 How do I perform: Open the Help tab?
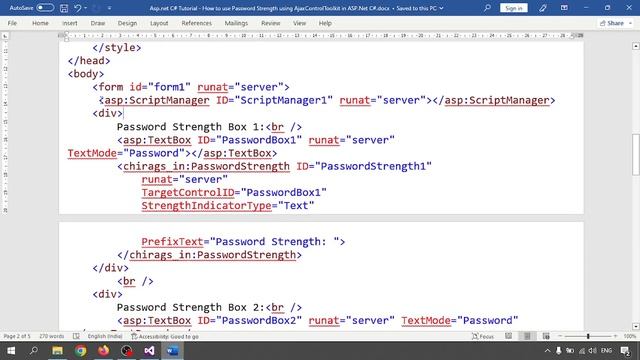[325, 23]
